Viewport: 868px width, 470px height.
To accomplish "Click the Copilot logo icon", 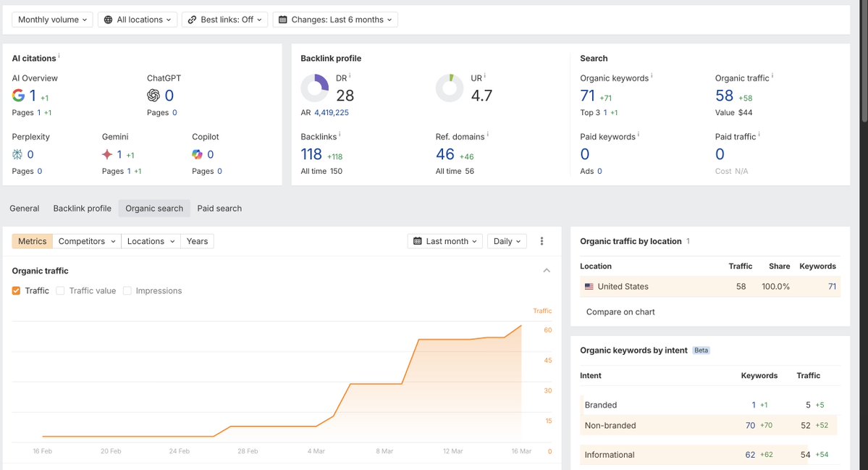I will 197,154.
